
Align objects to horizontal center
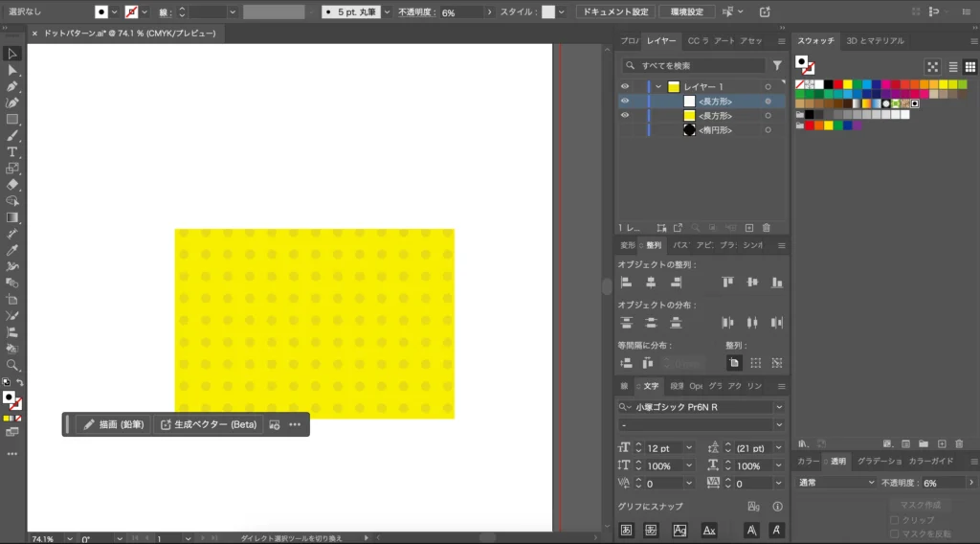(x=651, y=283)
